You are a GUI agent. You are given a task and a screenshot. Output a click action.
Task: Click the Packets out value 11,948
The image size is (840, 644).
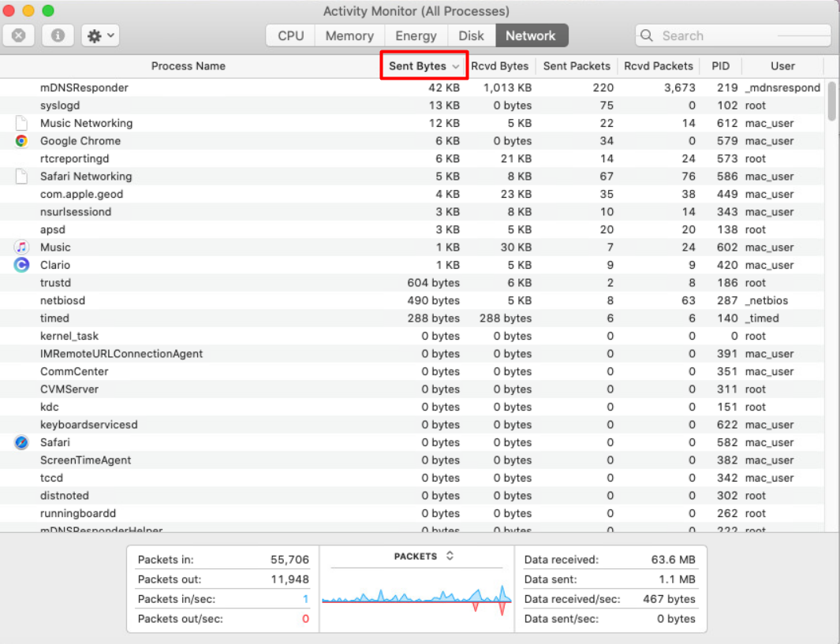290,579
